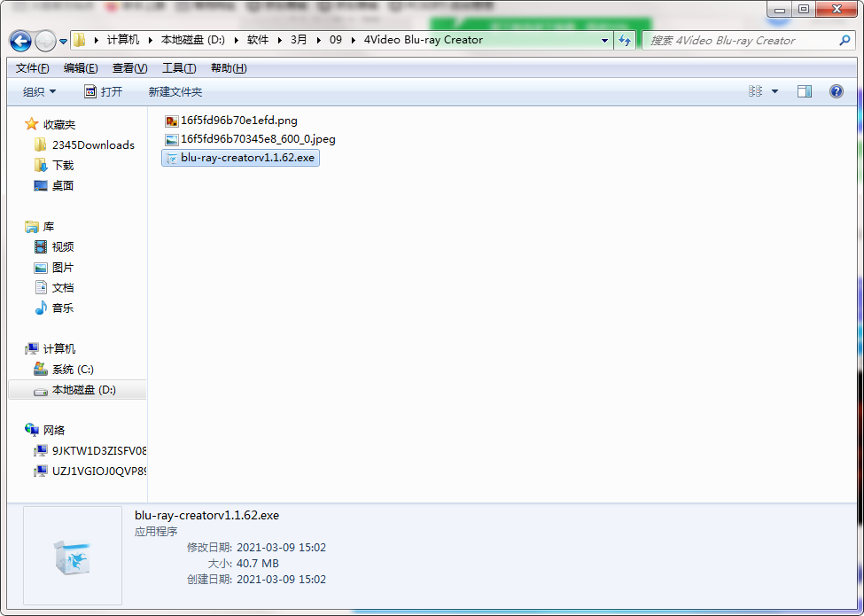This screenshot has height=616, width=864.
Task: Click 创建日期 value 2021-03-09 15:02
Action: click(281, 579)
